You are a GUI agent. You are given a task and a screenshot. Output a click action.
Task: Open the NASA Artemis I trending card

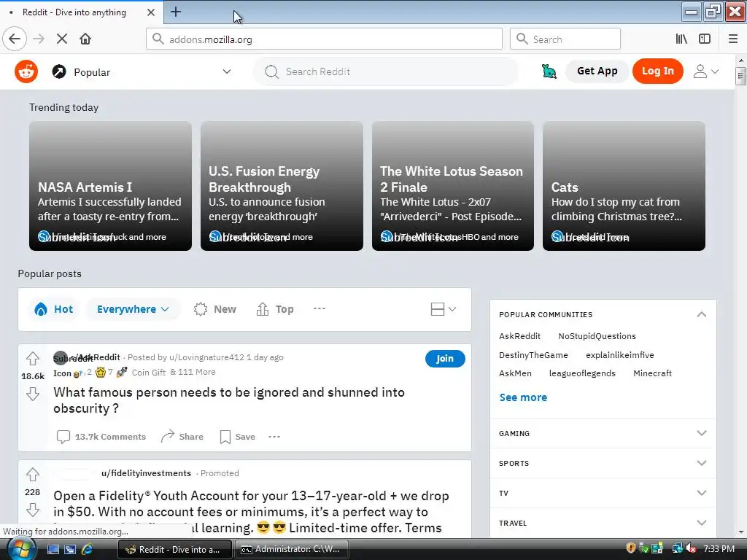pyautogui.click(x=111, y=186)
